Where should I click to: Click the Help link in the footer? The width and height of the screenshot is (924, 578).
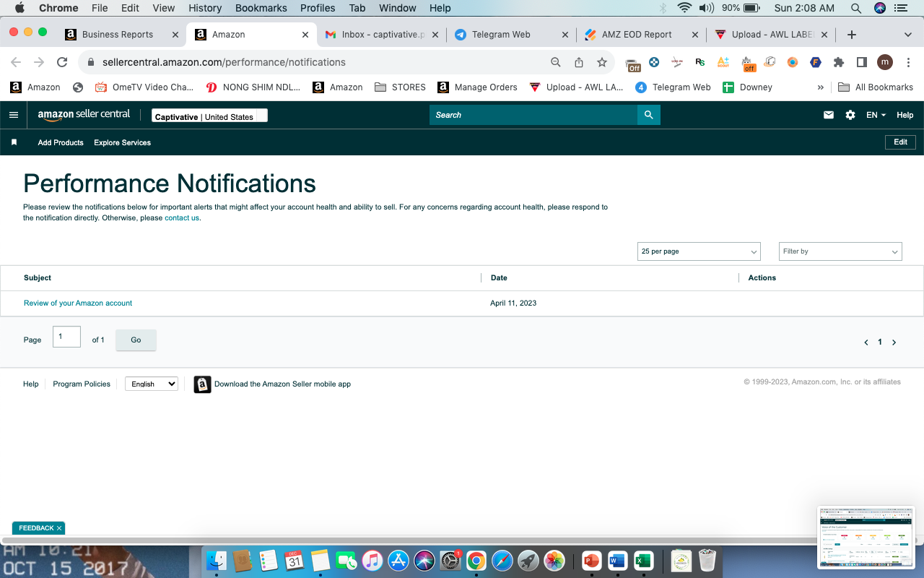coord(30,384)
